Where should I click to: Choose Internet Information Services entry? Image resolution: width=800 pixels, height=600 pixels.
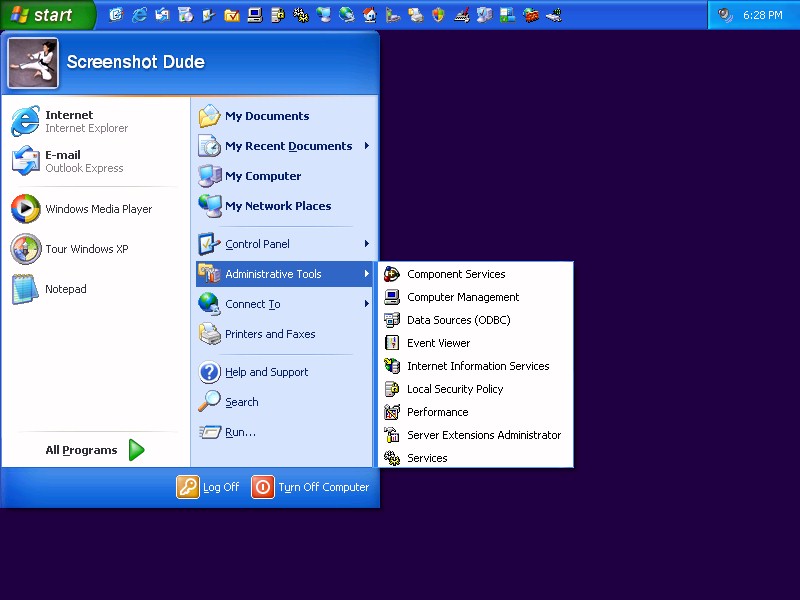pyautogui.click(x=478, y=366)
